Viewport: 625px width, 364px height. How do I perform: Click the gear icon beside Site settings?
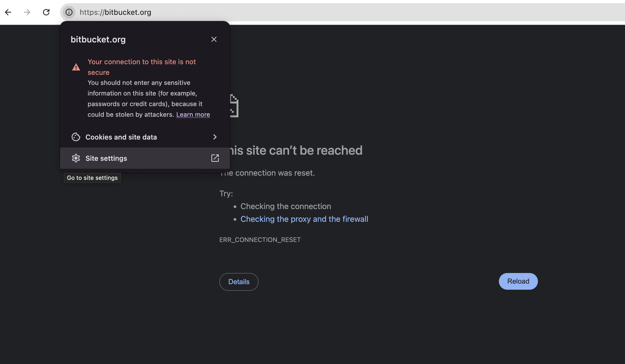click(76, 158)
